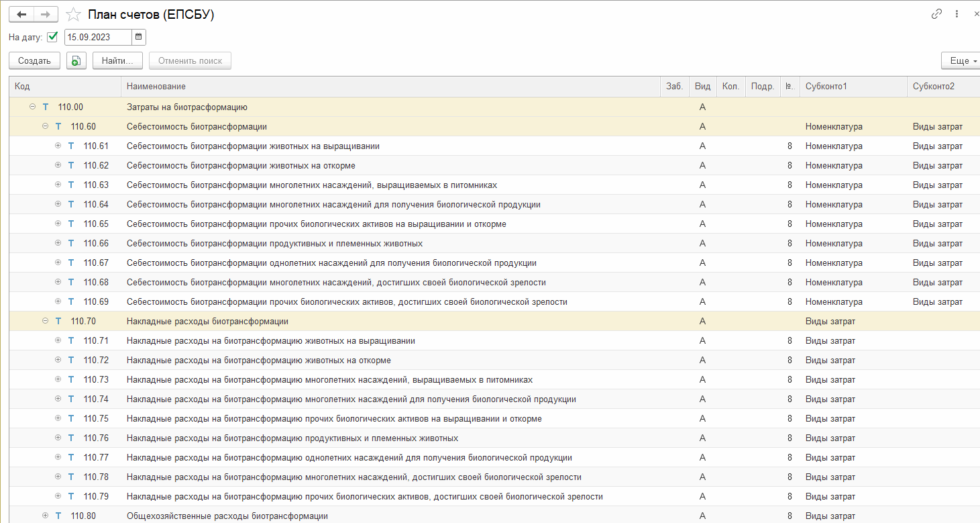
Task: Click Отменить поиск button
Action: click(x=190, y=60)
